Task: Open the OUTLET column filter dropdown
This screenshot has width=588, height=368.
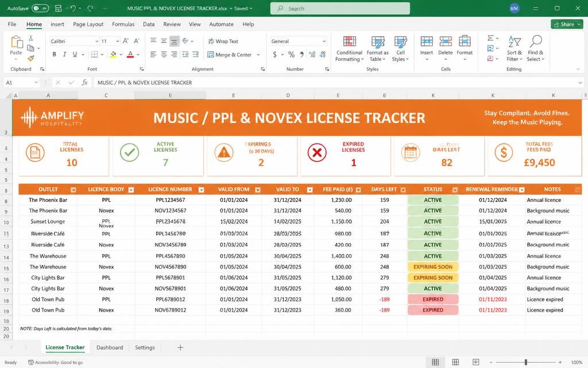Action: pyautogui.click(x=73, y=190)
